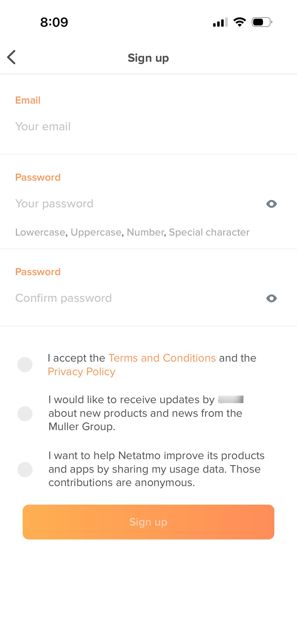This screenshot has width=297, height=644.
Task: Show the password with the eye icon
Action: coord(271,204)
